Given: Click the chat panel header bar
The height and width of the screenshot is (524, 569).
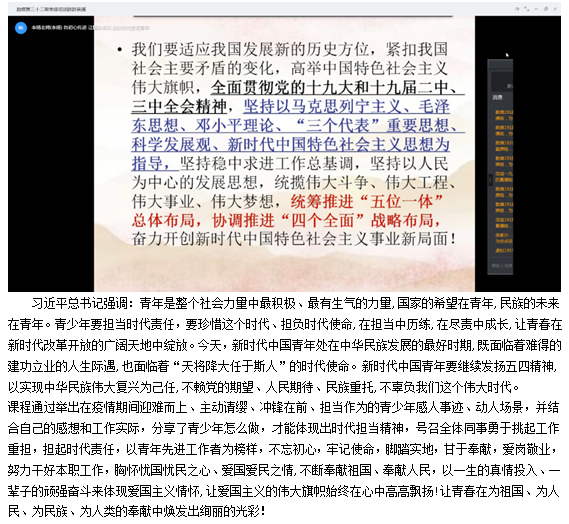Looking at the screenshot, I should pos(500,64).
